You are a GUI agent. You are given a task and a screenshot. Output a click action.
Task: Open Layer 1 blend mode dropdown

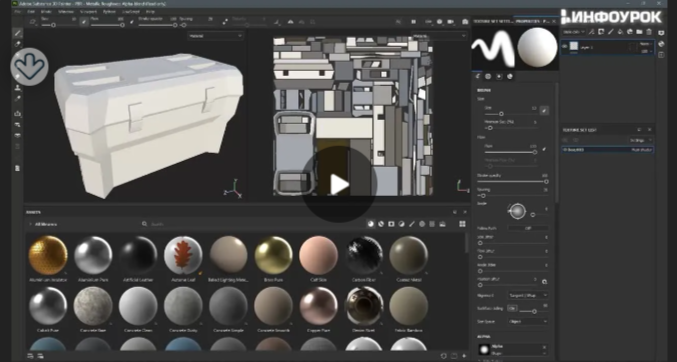tap(646, 44)
